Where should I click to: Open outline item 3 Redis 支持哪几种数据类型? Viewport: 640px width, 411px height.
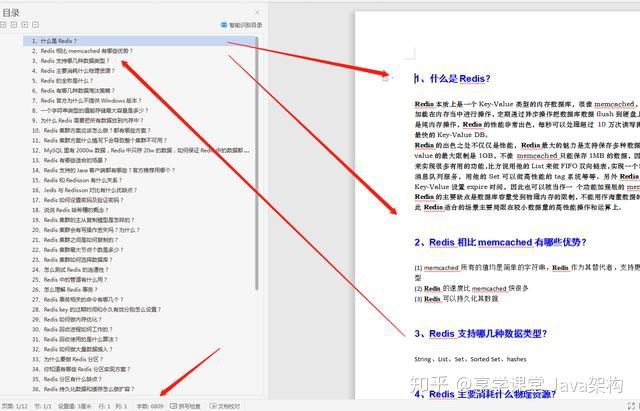coord(71,61)
